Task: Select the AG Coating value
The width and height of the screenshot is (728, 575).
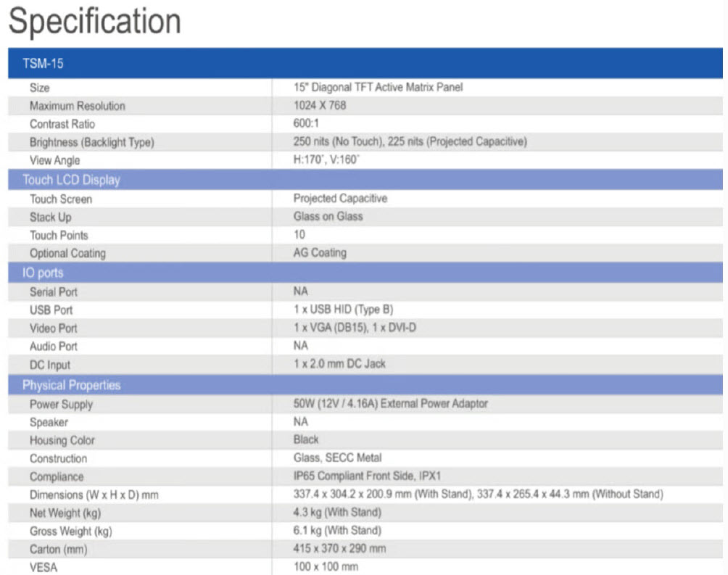Action: [320, 252]
